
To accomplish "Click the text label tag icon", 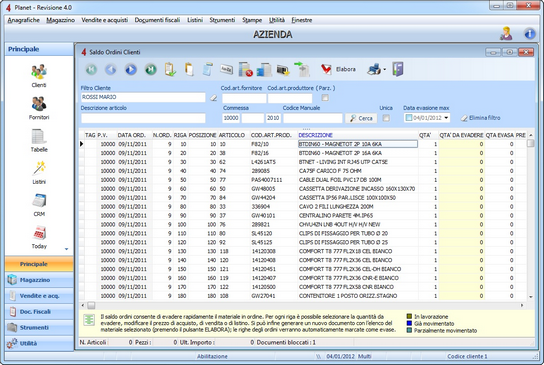I will [227, 70].
